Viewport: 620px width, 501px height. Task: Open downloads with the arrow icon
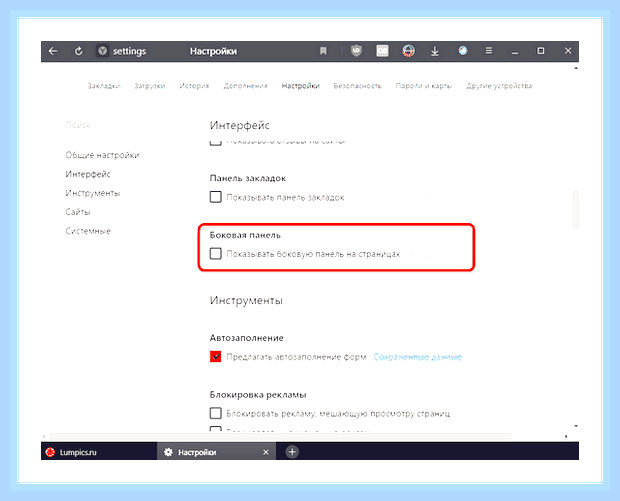pyautogui.click(x=435, y=51)
